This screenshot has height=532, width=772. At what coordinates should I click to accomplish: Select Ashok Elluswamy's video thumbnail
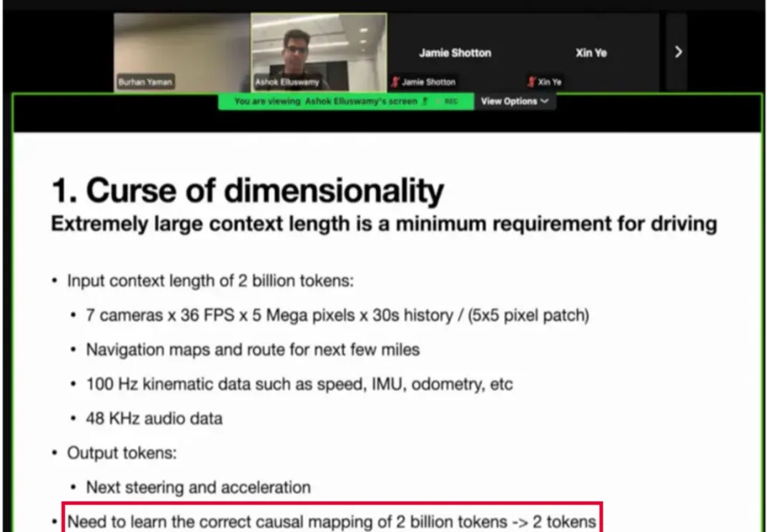pyautogui.click(x=319, y=50)
